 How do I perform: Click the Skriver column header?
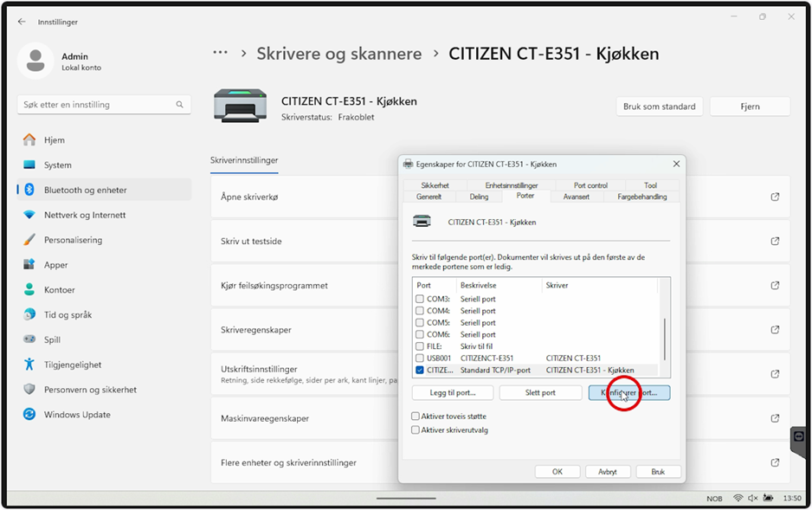click(x=599, y=285)
